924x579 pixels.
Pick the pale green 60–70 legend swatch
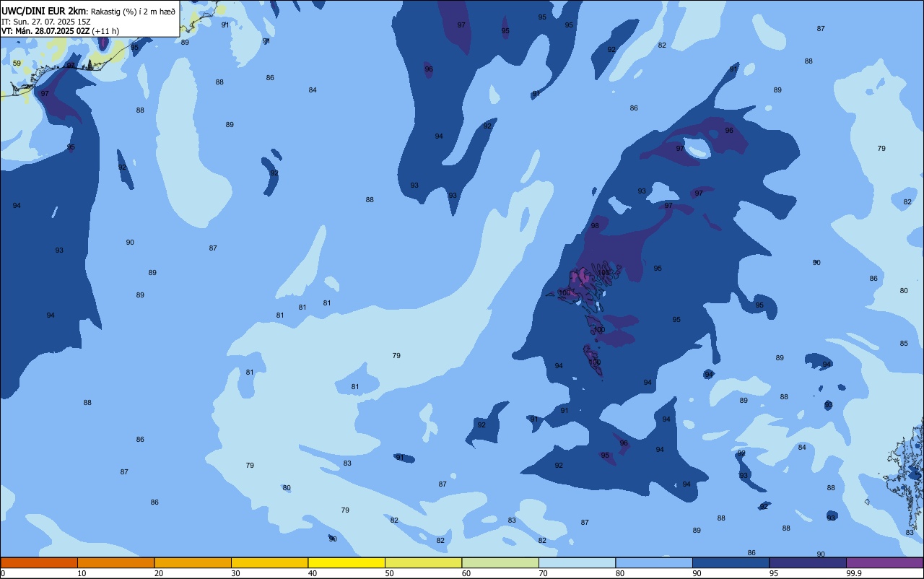tap(500, 562)
